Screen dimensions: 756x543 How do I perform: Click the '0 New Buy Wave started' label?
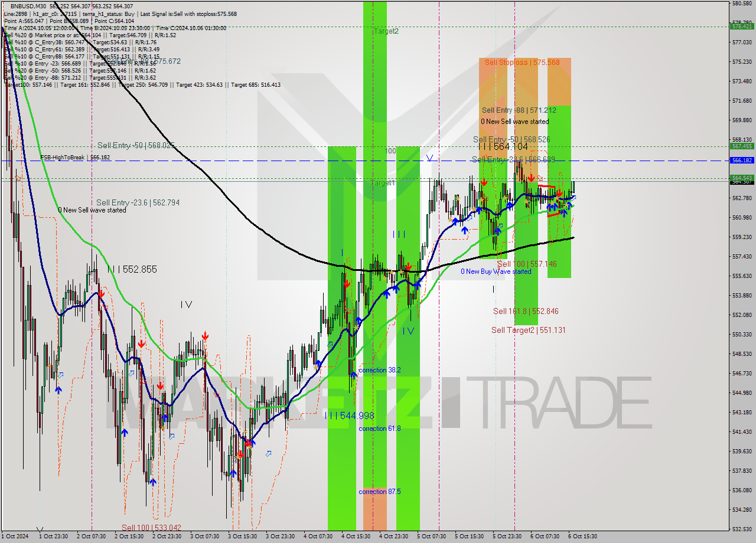click(496, 271)
